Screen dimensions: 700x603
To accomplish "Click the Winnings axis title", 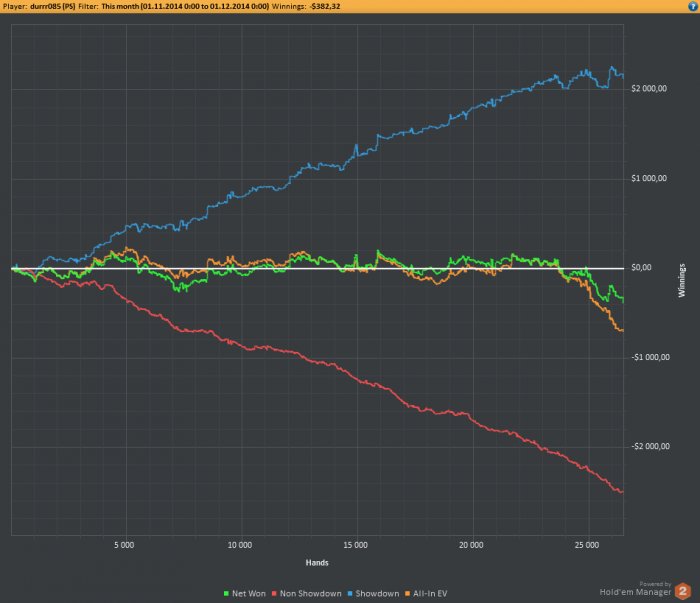I will pyautogui.click(x=682, y=280).
